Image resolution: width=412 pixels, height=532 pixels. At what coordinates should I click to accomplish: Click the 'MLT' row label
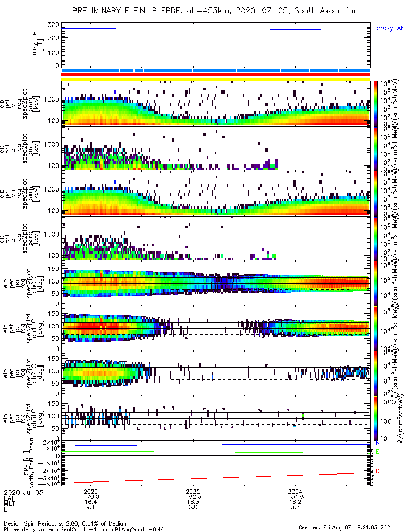click(9, 503)
